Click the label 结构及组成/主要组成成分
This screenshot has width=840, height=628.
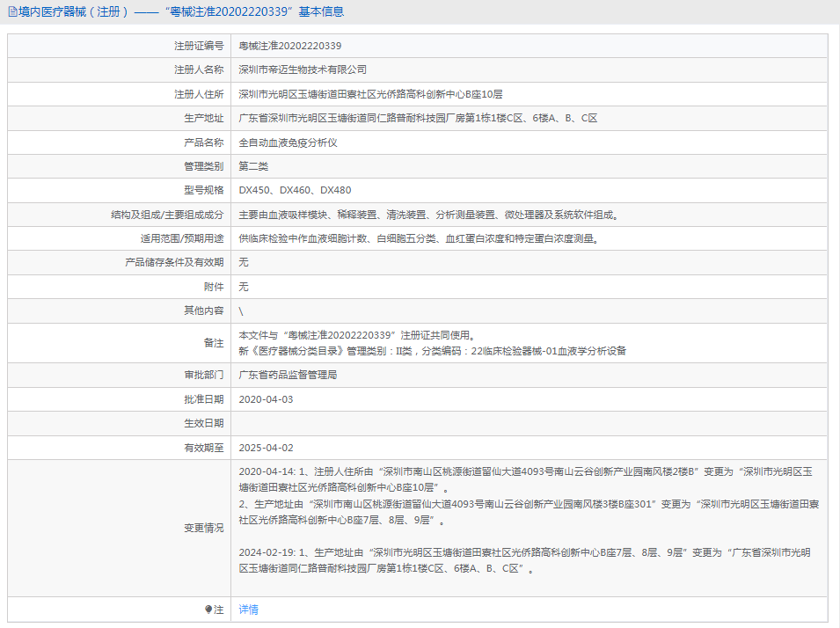pos(167,215)
